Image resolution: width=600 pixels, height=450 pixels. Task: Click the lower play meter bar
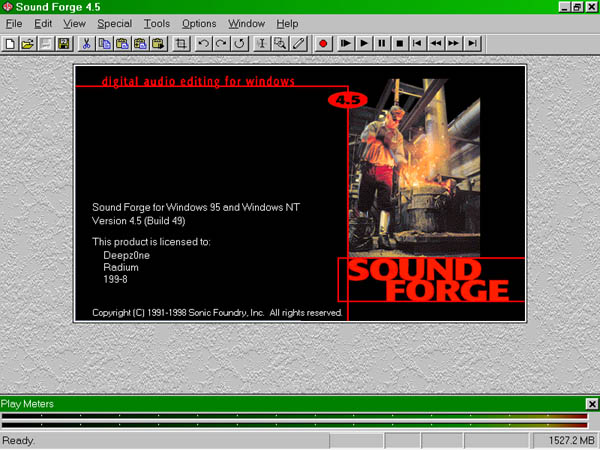click(294, 425)
